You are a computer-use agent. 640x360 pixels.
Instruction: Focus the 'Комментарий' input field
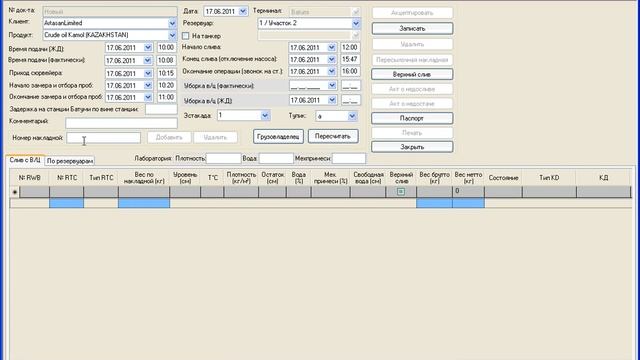point(121,123)
